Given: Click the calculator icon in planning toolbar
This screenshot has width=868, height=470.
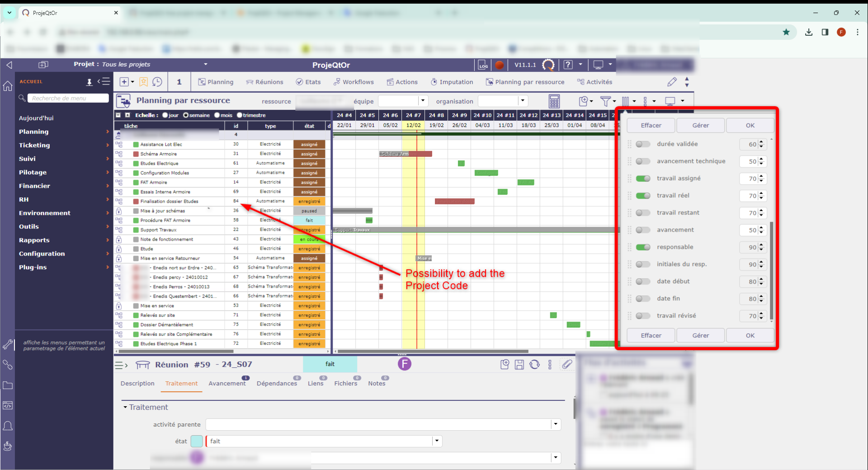Looking at the screenshot, I should [554, 101].
